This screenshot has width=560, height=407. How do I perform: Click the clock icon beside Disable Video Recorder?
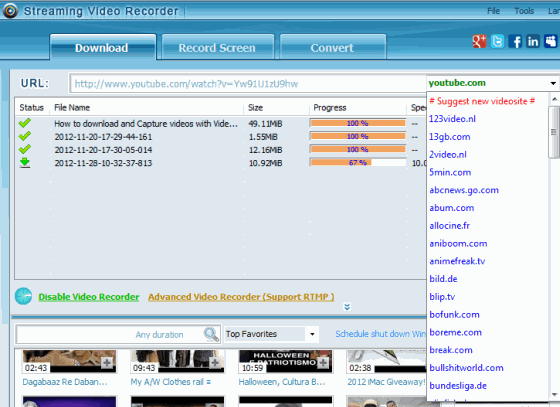click(24, 296)
